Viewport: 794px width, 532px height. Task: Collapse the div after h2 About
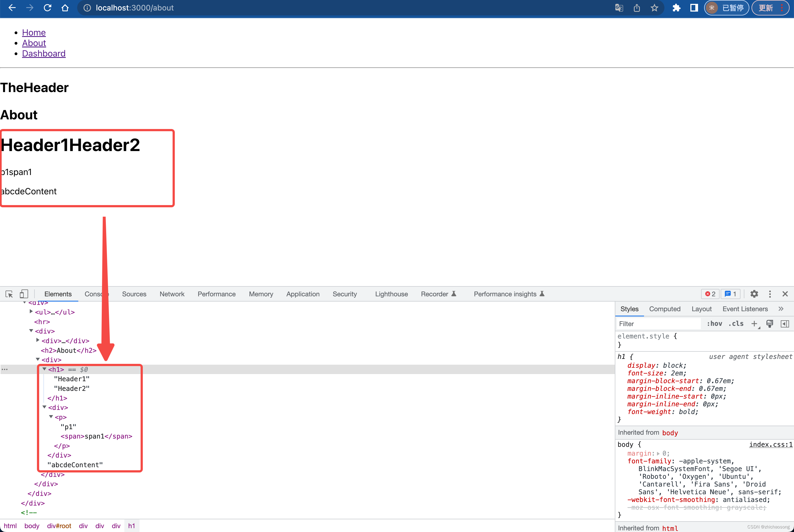[38, 359]
